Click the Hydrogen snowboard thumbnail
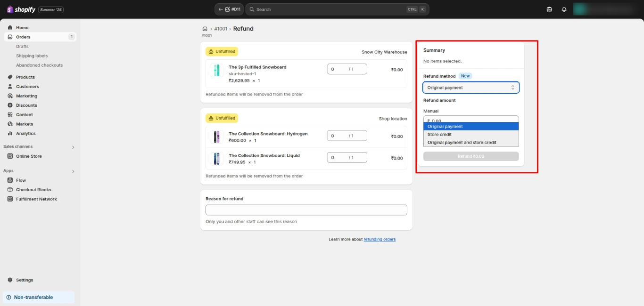The height and width of the screenshot is (306, 644). pyautogui.click(x=216, y=137)
